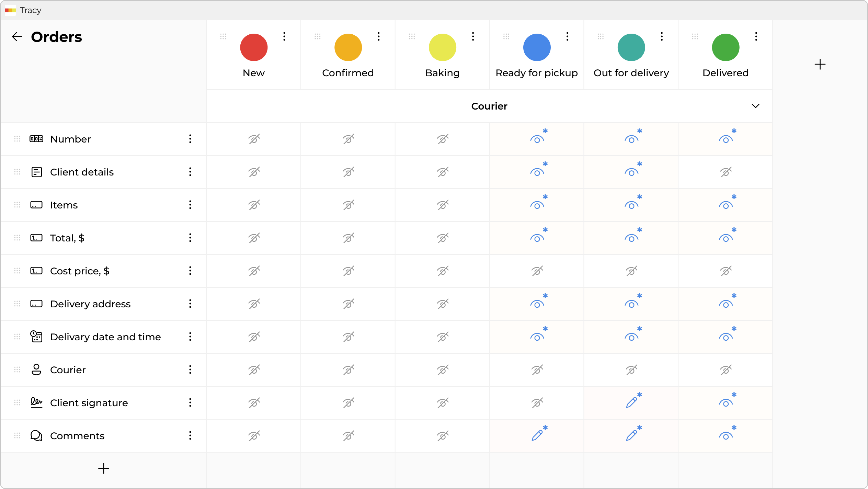
Task: Click the Delivary date and time calendar icon
Action: (36, 337)
